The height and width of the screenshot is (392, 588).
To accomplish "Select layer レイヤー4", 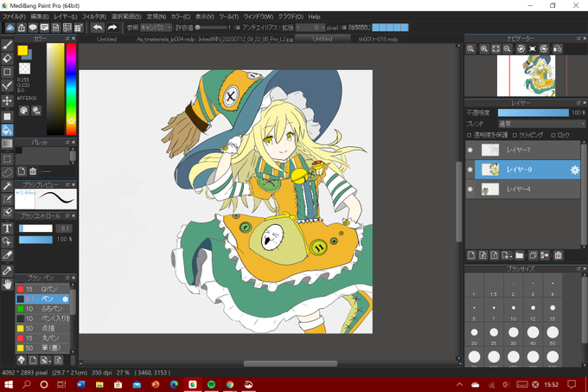I will point(523,190).
